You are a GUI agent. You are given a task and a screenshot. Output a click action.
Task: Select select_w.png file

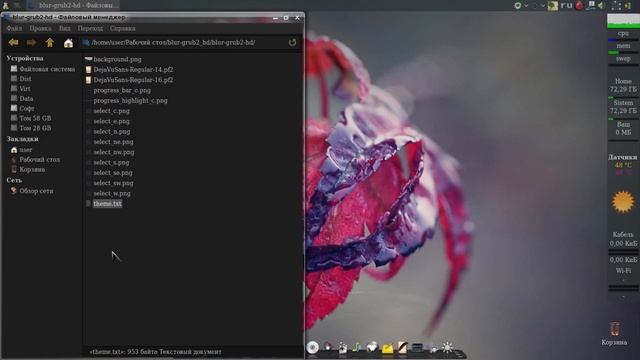[x=112, y=193]
